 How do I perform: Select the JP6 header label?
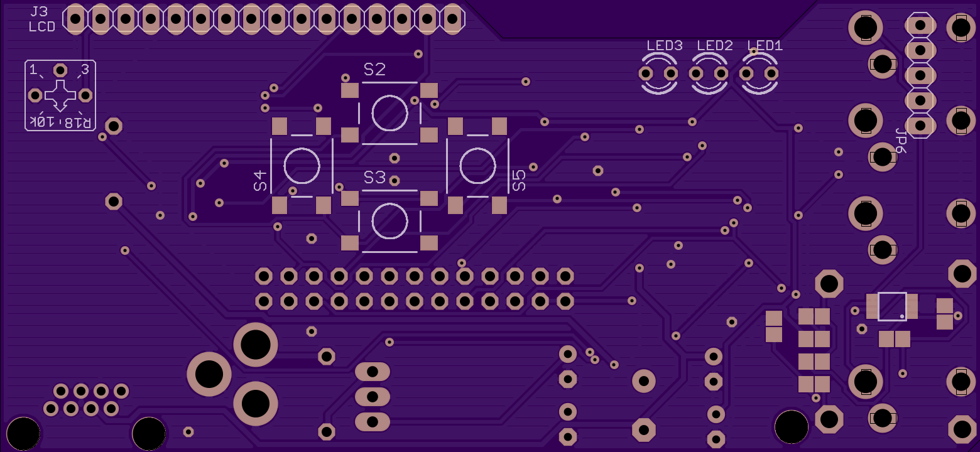click(901, 141)
